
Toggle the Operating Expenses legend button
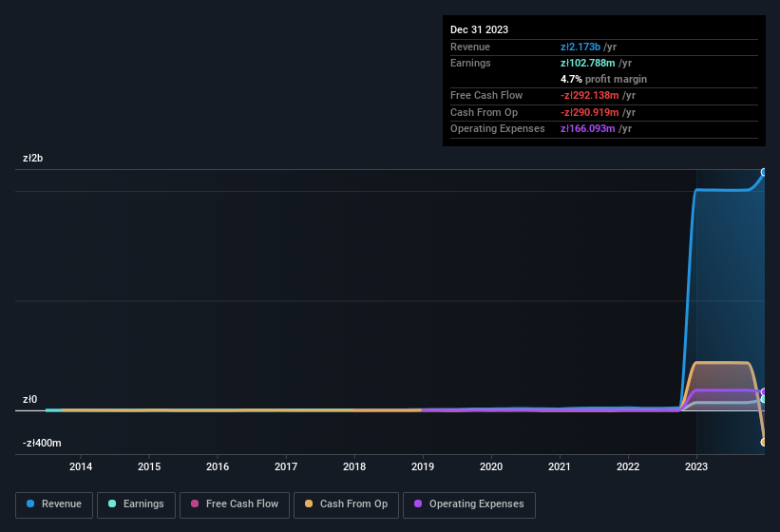468,504
